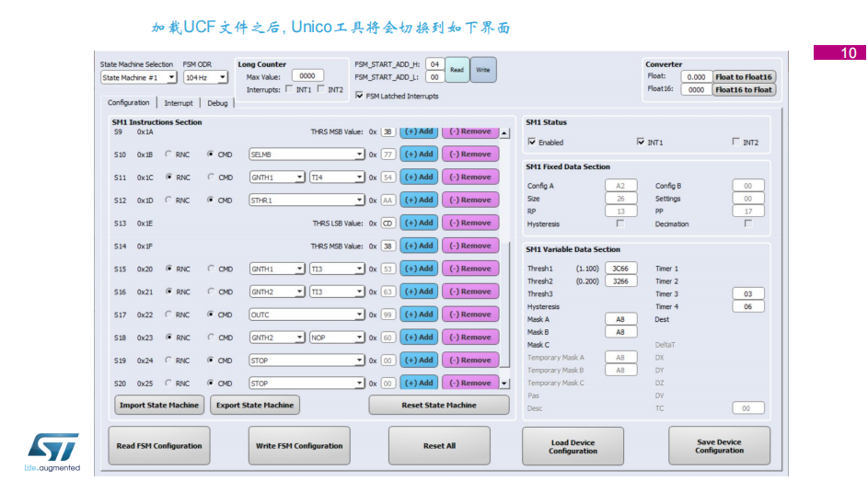The image size is (868, 481).
Task: Toggle SM1 Status INT2 checkbox
Action: point(735,142)
